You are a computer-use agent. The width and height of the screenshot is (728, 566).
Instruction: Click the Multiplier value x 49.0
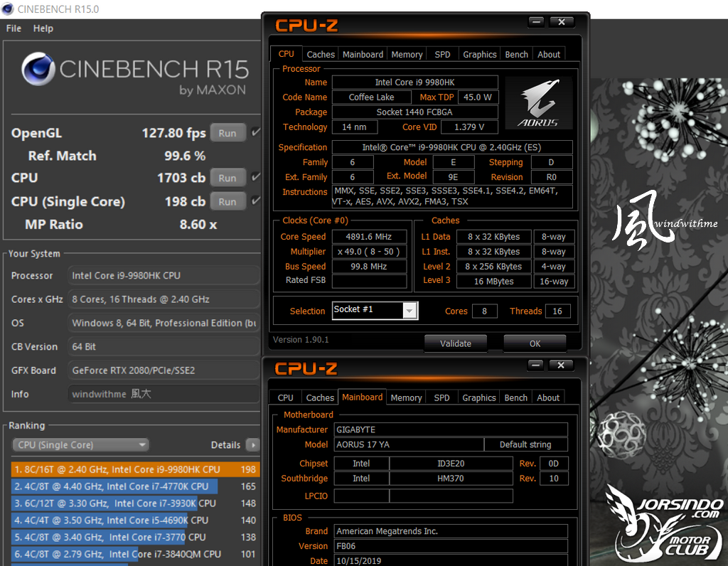tap(369, 251)
